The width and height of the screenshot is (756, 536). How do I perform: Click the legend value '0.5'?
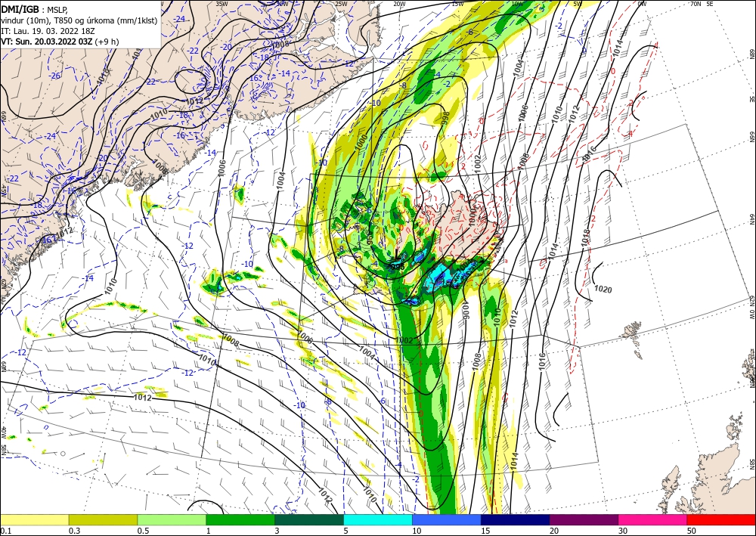143,531
